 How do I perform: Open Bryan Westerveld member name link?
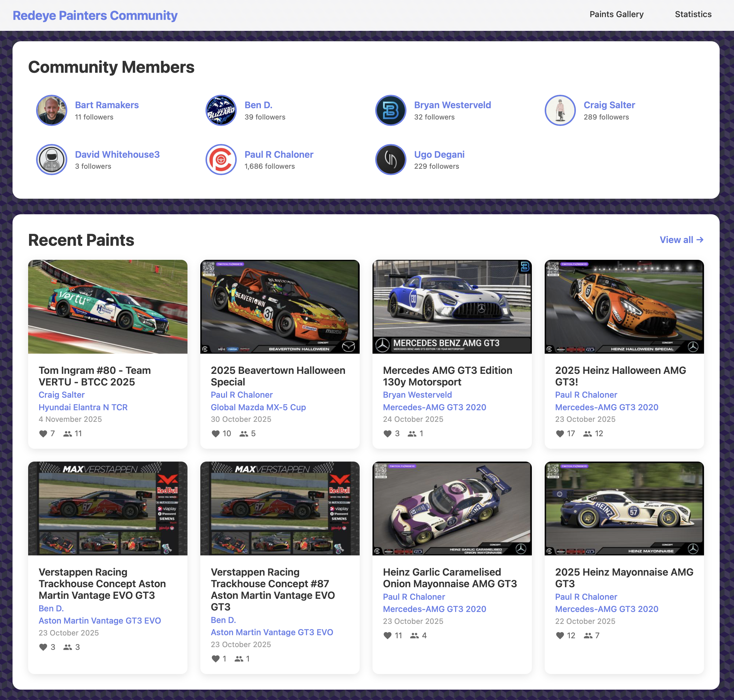click(453, 105)
